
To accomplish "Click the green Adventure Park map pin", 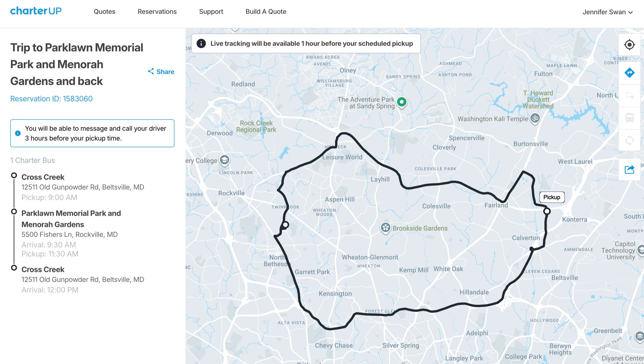I will pos(402,102).
